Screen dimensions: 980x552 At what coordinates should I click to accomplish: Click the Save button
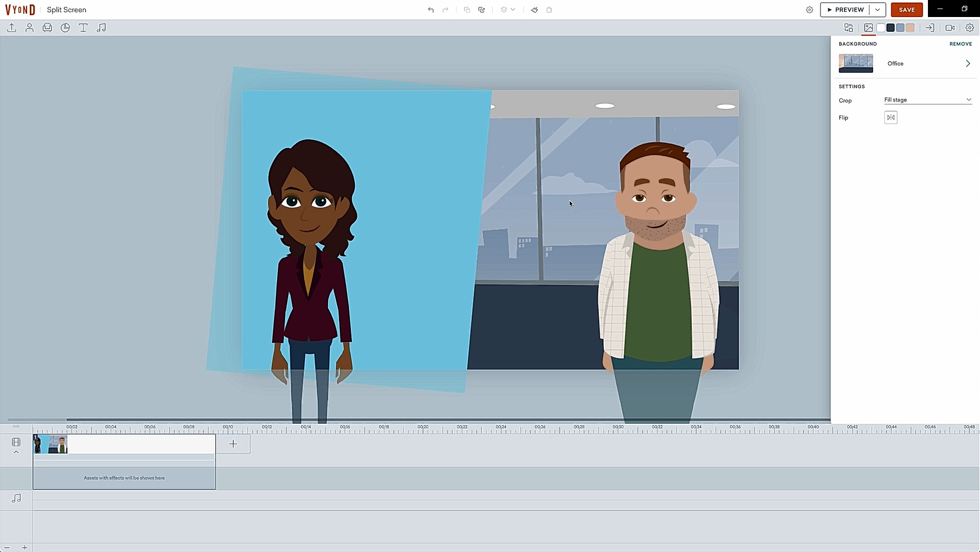(906, 10)
